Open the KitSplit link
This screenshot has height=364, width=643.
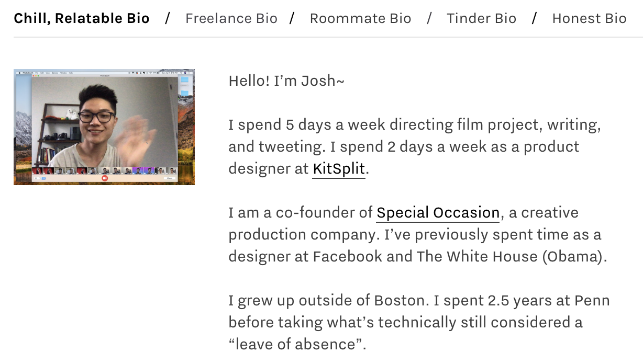tap(339, 169)
